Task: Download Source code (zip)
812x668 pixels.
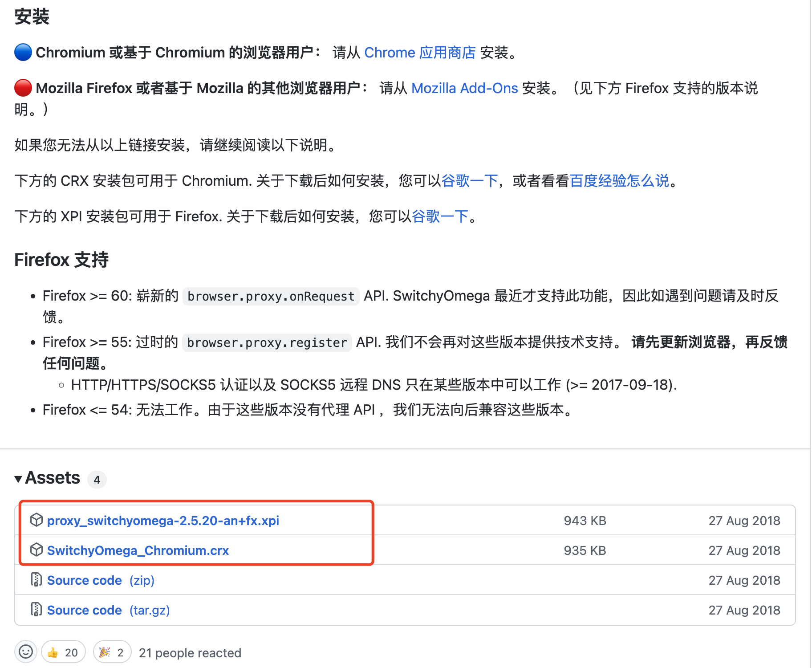Action: [101, 580]
